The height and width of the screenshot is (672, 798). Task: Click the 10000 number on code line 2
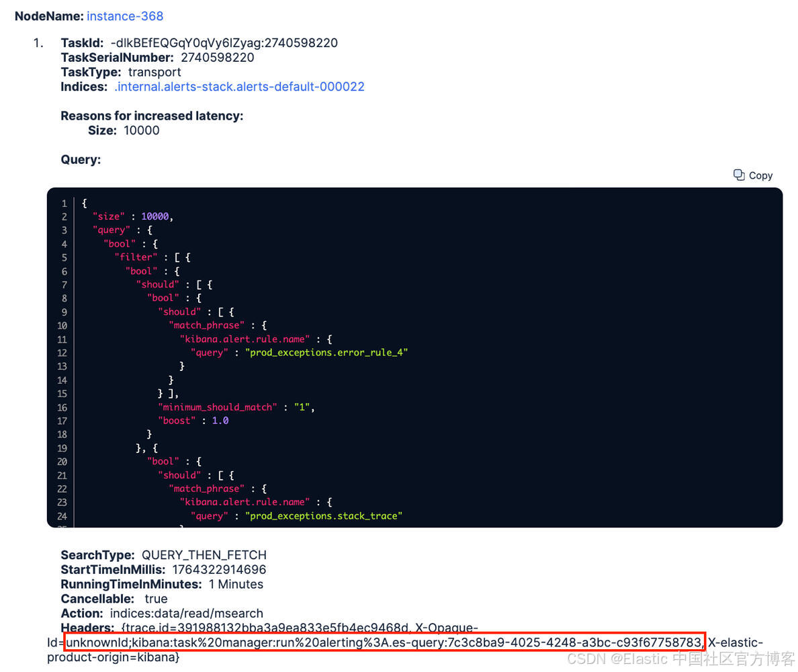pyautogui.click(x=154, y=216)
